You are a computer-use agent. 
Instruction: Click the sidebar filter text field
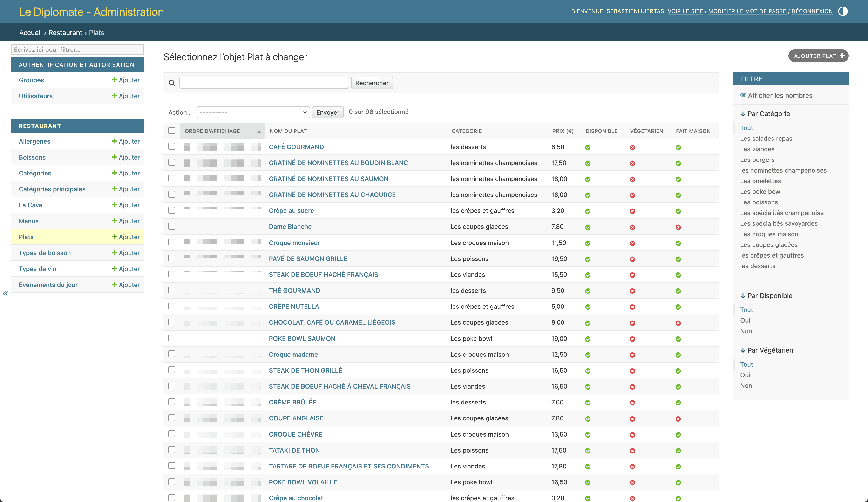pos(77,50)
